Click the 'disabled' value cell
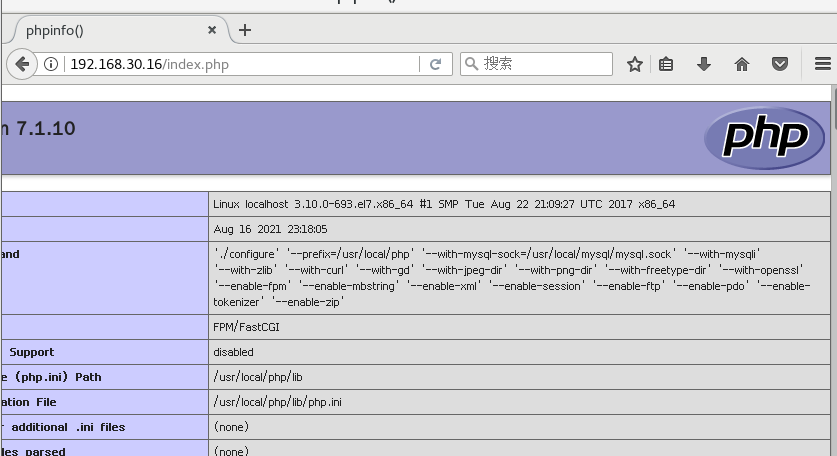This screenshot has width=837, height=456. [x=519, y=352]
